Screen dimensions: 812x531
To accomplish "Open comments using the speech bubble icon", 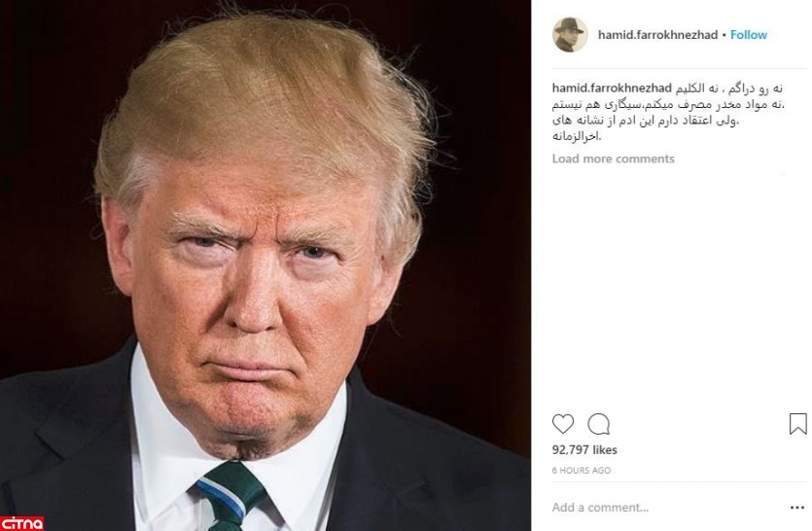I will coord(599,424).
